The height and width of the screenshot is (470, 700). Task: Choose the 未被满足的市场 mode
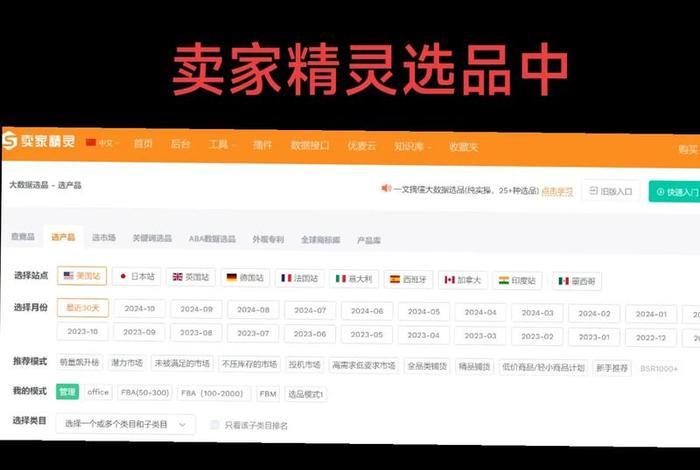[182, 363]
